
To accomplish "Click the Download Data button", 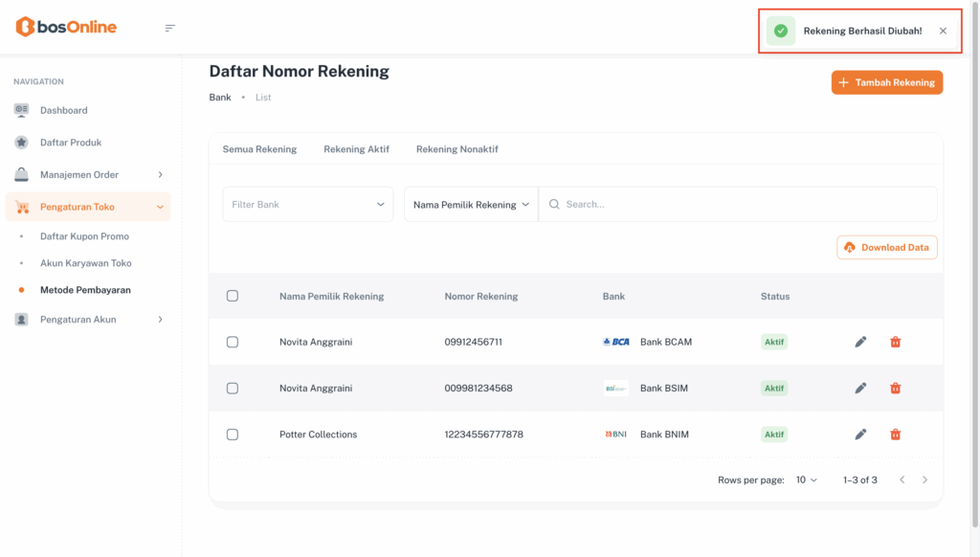I will [x=886, y=247].
